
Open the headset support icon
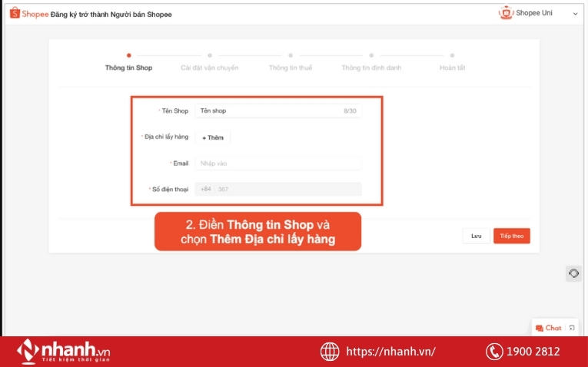(x=573, y=273)
